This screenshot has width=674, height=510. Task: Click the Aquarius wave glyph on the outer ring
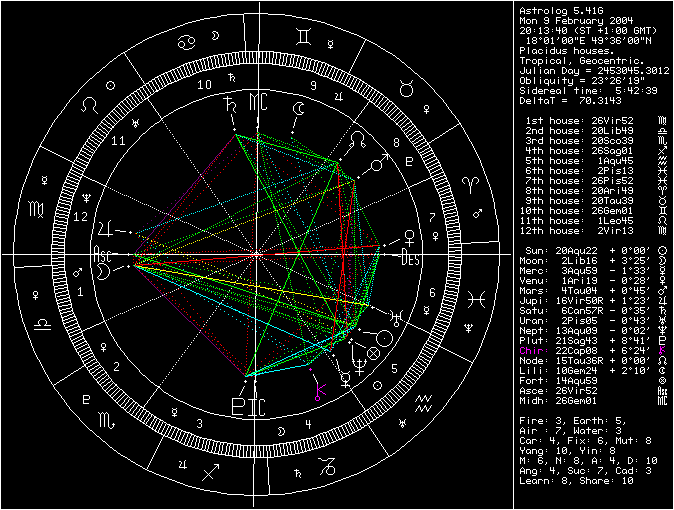tap(422, 405)
